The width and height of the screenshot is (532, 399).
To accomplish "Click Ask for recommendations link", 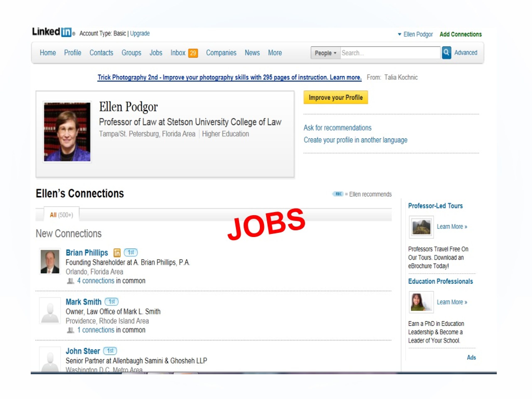I will tap(337, 128).
